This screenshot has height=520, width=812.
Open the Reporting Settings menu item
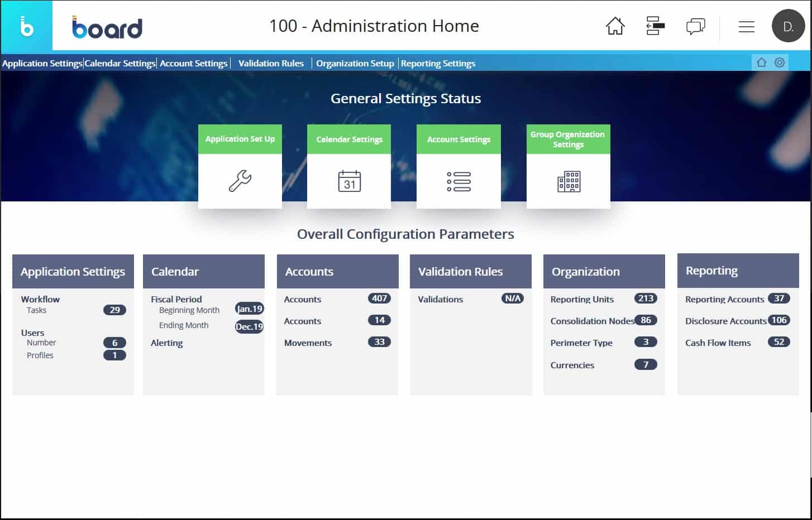(438, 63)
